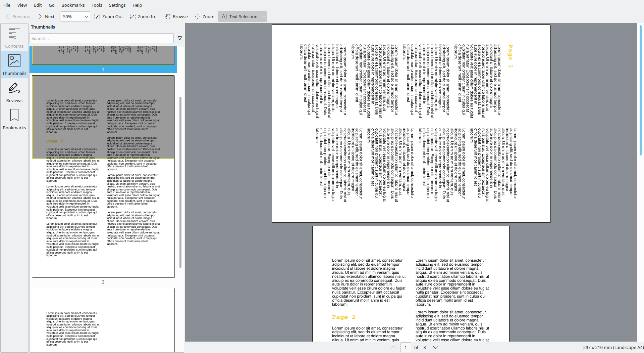Select the page 3 thumbnail

click(x=103, y=320)
